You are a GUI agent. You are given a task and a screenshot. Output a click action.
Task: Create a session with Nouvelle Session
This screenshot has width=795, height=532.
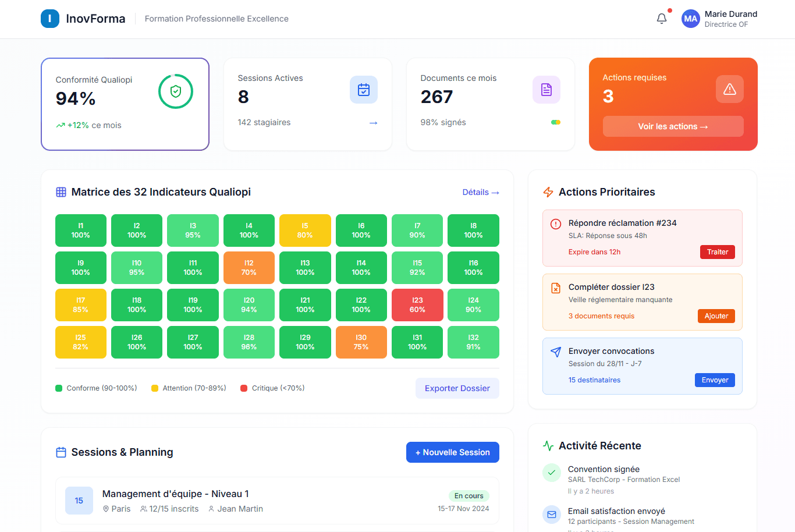point(452,452)
